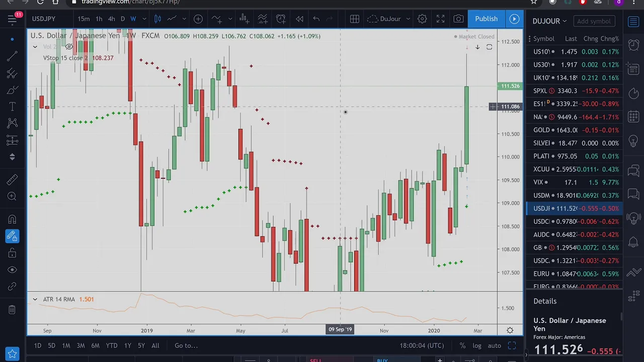The width and height of the screenshot is (644, 362).
Task: Open the DUJOUR watchlist dropdown
Action: [x=549, y=21]
